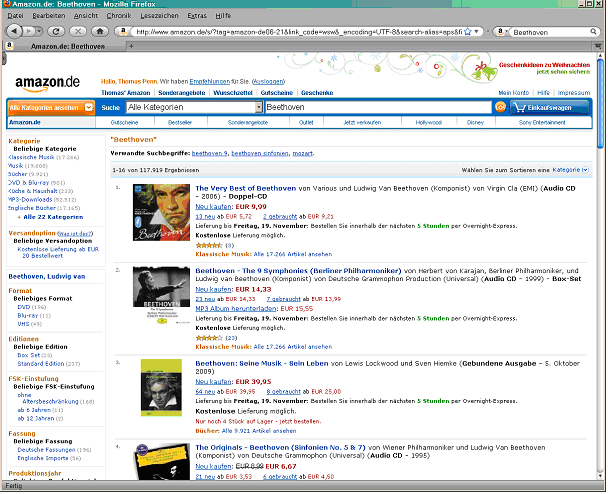Viewport: 608px width, 494px height.
Task: Select the Amazon.de: Beethoven tab
Action: [x=65, y=46]
